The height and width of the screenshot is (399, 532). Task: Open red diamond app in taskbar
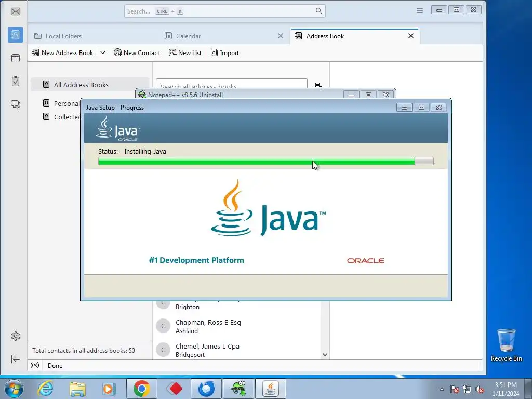point(174,389)
